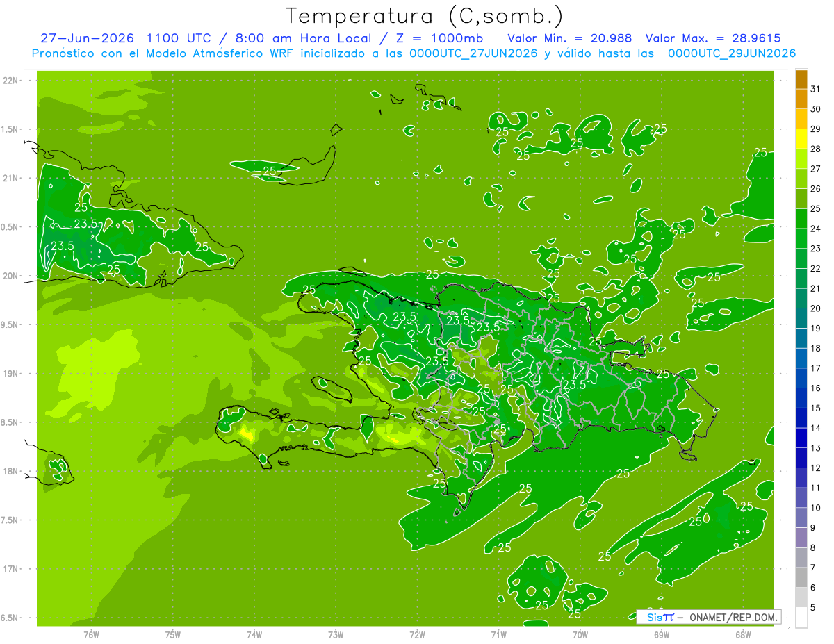Pick the orange swatch between 30 and 31
Image resolution: width=834 pixels, height=644 pixels.
click(x=801, y=99)
